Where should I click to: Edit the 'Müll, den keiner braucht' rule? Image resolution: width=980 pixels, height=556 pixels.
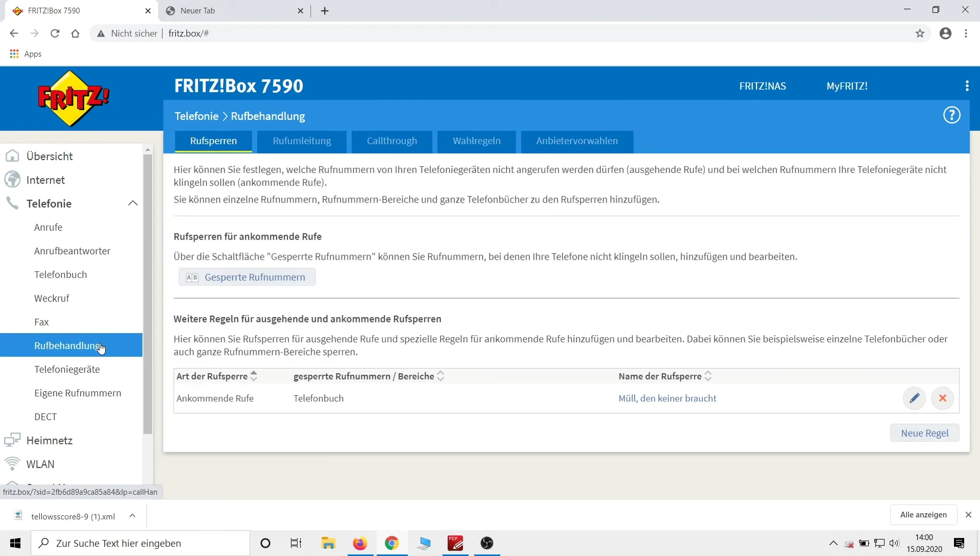[x=914, y=398]
